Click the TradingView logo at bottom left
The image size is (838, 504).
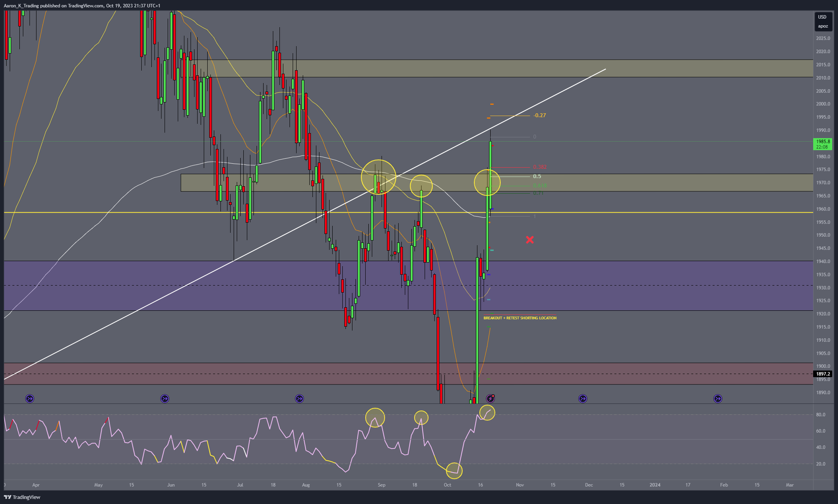pyautogui.click(x=22, y=497)
